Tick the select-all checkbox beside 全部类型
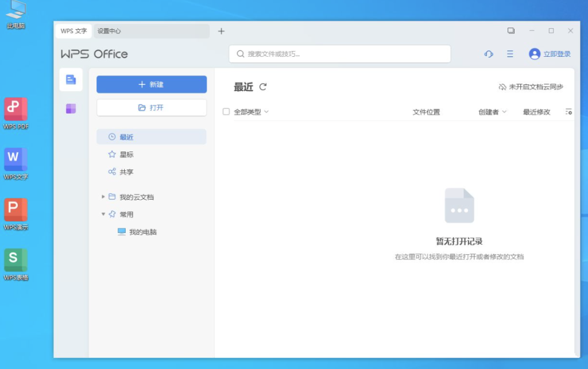This screenshot has height=369, width=588. point(226,112)
